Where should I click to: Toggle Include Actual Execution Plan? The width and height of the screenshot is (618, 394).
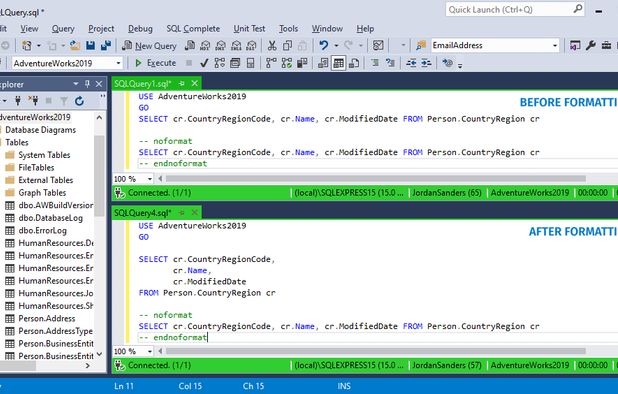pos(271,63)
